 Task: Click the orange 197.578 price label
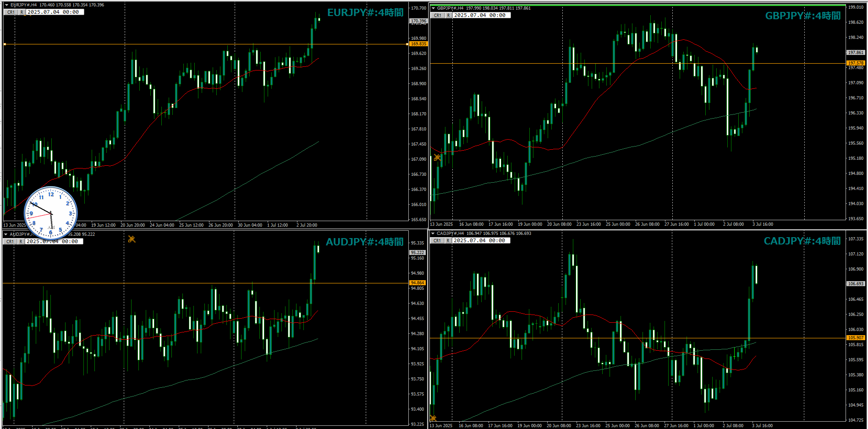[855, 63]
